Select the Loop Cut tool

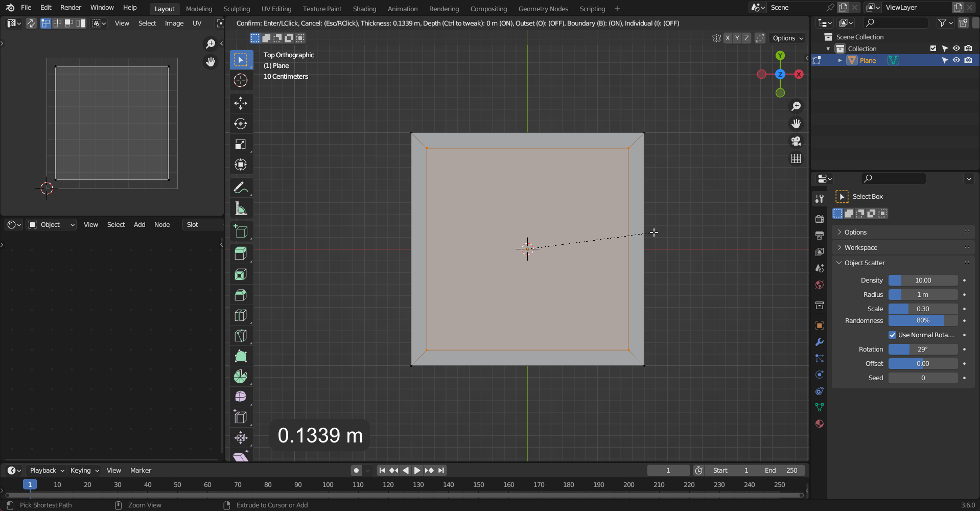[241, 315]
